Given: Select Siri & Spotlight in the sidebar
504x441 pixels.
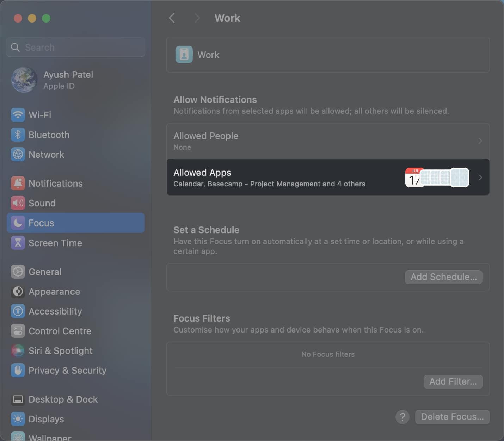Looking at the screenshot, I should (x=75, y=350).
